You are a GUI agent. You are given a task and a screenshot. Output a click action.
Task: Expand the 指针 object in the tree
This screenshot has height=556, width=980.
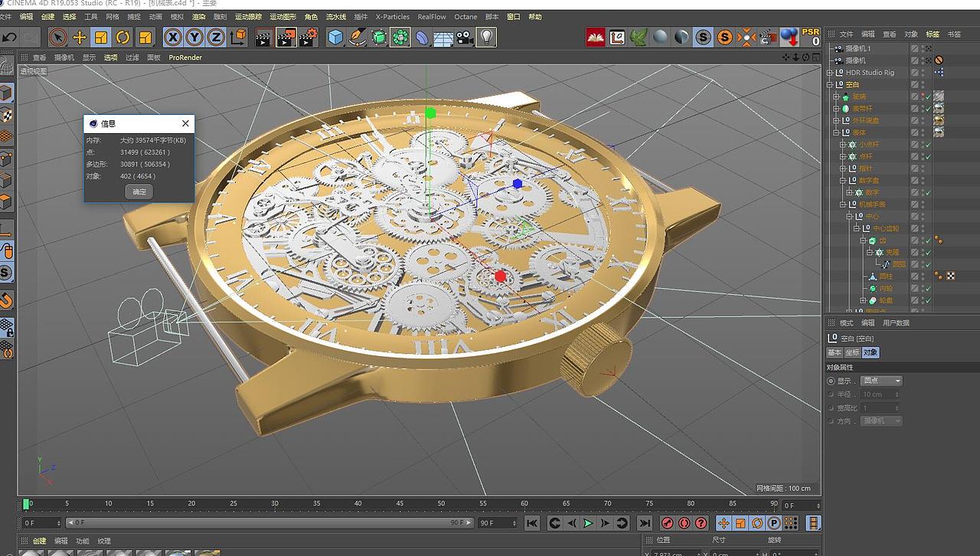(x=841, y=167)
